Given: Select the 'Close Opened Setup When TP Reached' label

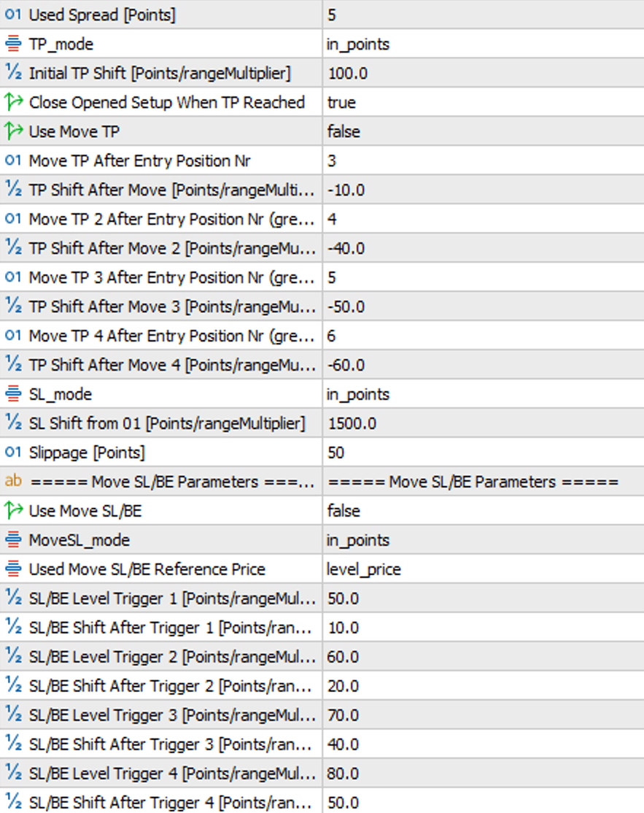Looking at the screenshot, I should pyautogui.click(x=167, y=102).
